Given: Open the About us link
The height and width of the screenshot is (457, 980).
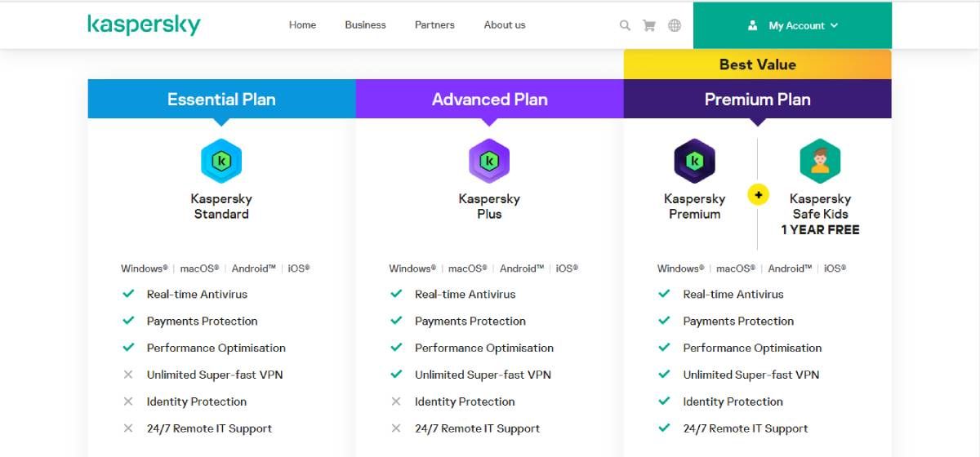Looking at the screenshot, I should (505, 24).
